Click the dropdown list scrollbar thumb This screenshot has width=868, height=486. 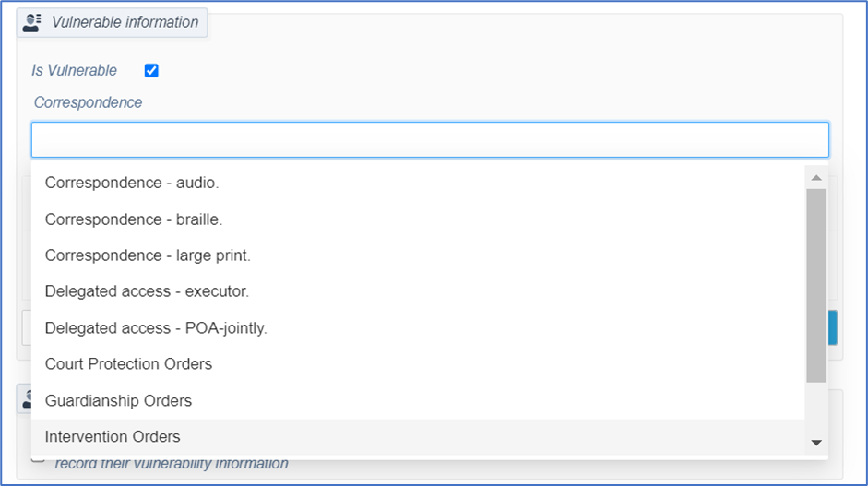[x=815, y=284]
